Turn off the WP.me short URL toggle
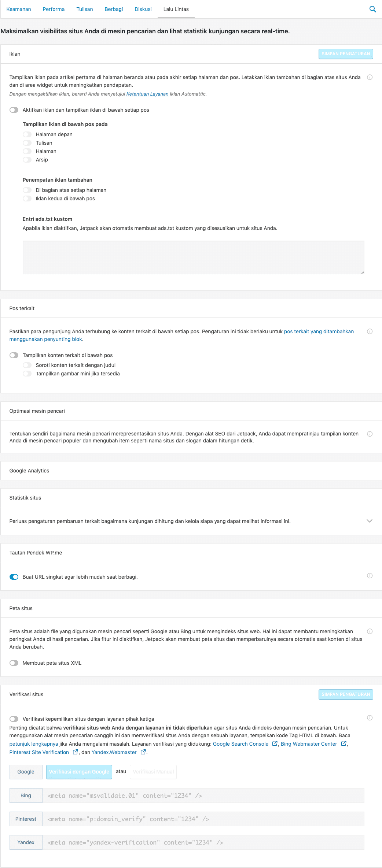382x868 pixels. pyautogui.click(x=14, y=577)
